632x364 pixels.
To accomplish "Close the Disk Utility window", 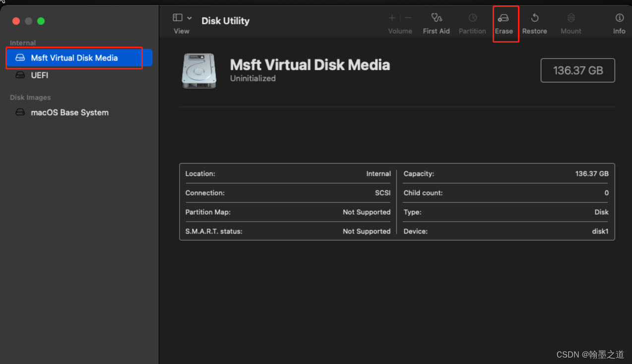I will [x=16, y=21].
